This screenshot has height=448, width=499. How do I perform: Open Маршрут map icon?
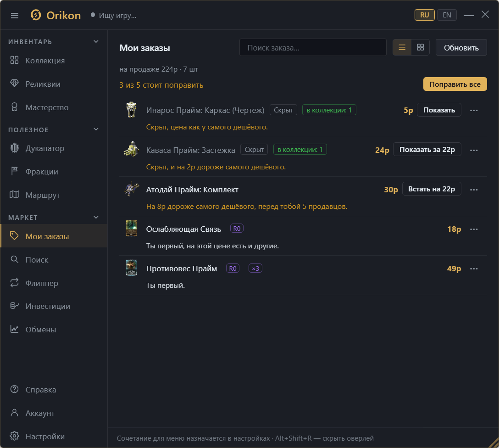[14, 195]
